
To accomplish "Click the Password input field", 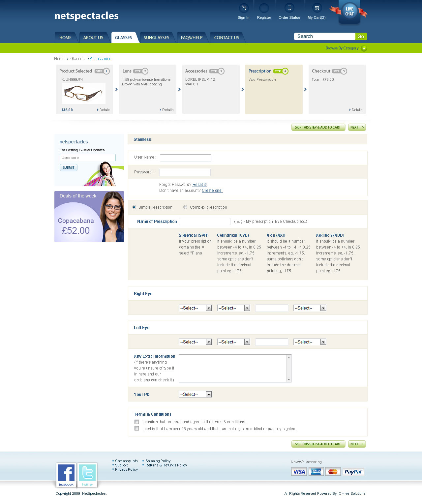I will point(185,172).
